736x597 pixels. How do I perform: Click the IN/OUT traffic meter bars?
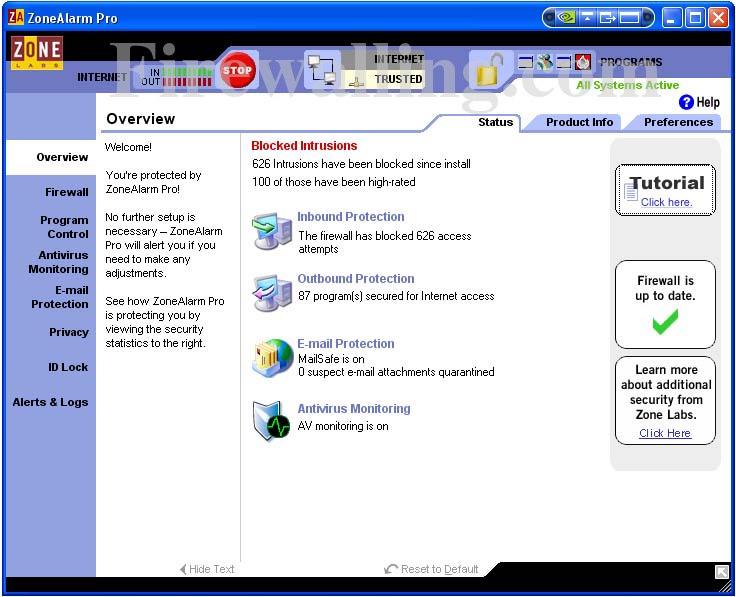click(x=187, y=77)
